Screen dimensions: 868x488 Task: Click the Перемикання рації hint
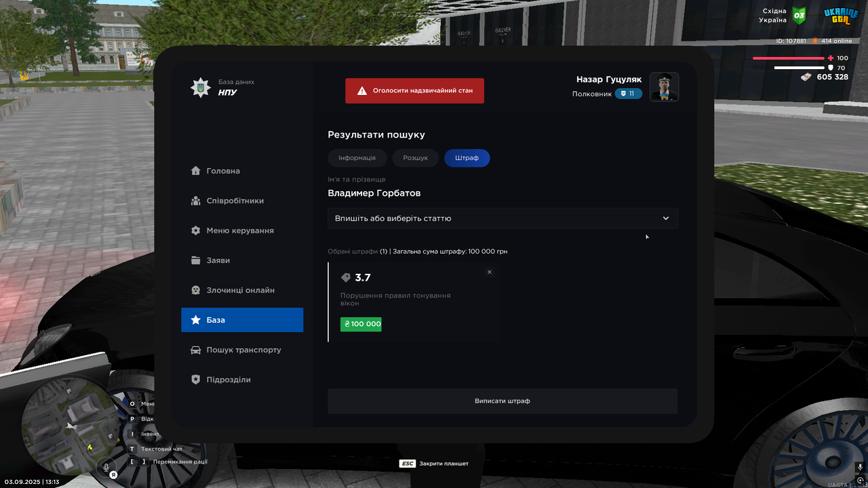click(x=180, y=462)
